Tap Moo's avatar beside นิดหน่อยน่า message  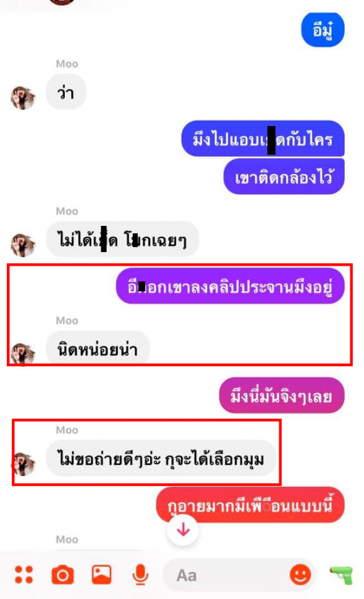click(x=23, y=353)
